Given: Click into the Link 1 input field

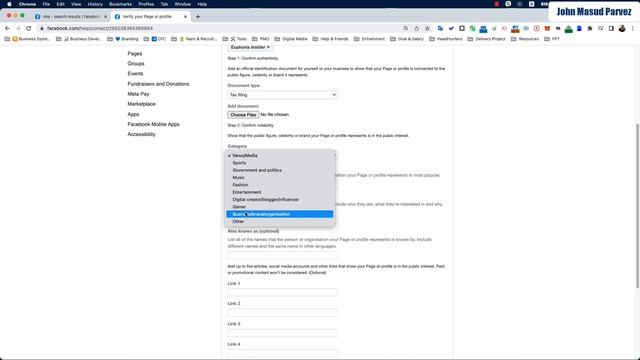Looking at the screenshot, I should (x=282, y=292).
